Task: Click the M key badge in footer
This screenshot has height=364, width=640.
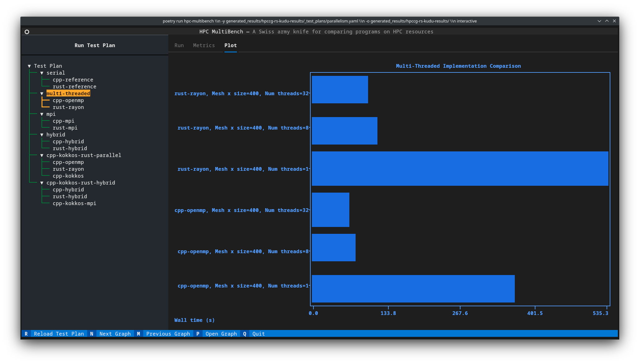Action: pos(139,334)
